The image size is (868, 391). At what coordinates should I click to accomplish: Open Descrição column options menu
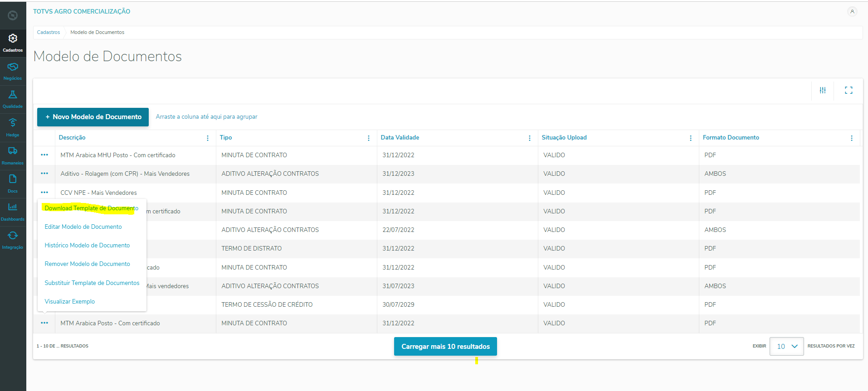point(208,138)
